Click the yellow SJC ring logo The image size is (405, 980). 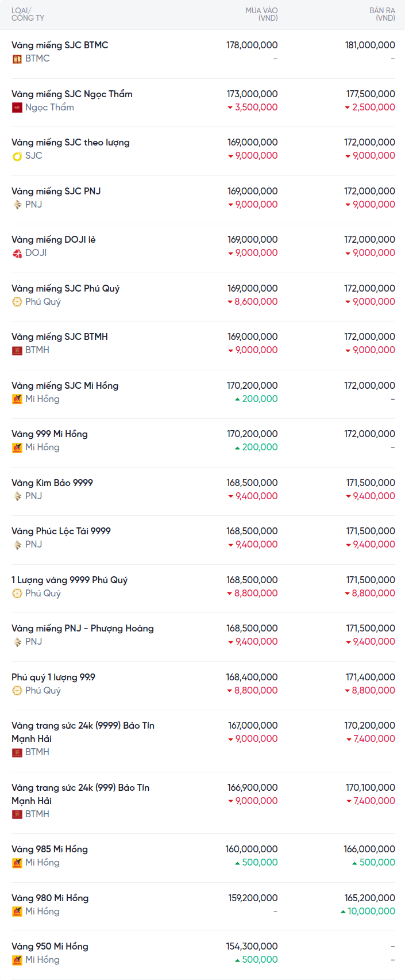click(17, 156)
